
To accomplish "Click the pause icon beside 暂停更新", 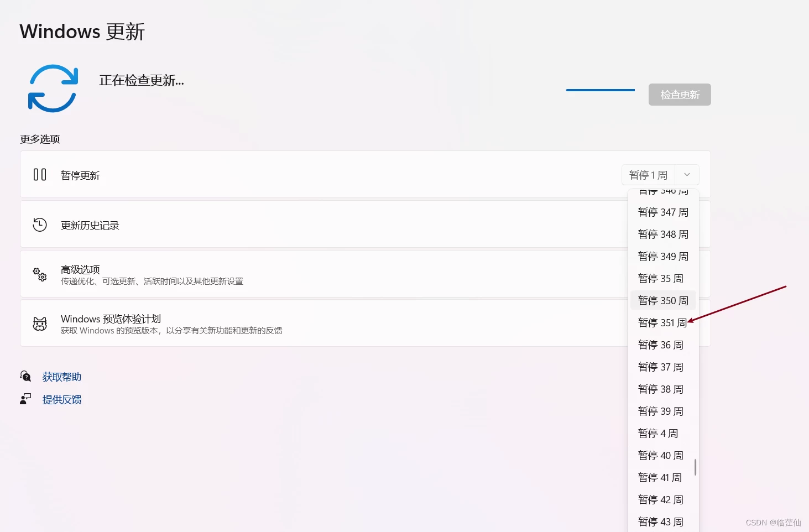I will tap(40, 175).
